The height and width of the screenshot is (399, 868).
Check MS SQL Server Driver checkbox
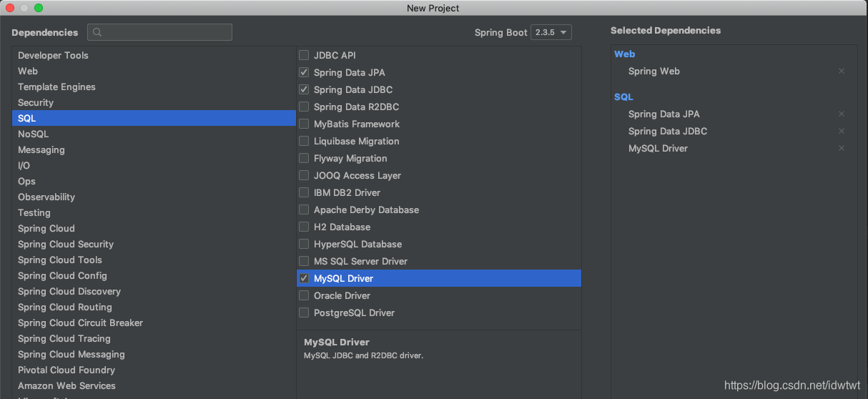pos(304,261)
